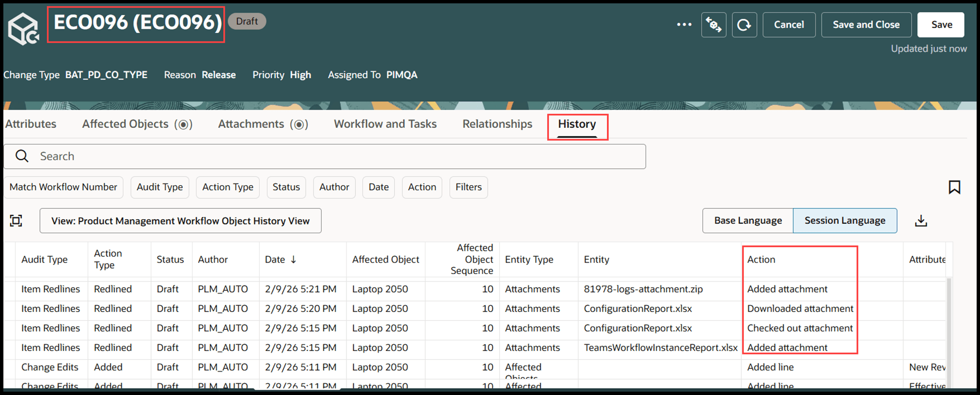980x395 pixels.
Task: Click inside the Search field
Action: pyautogui.click(x=325, y=157)
